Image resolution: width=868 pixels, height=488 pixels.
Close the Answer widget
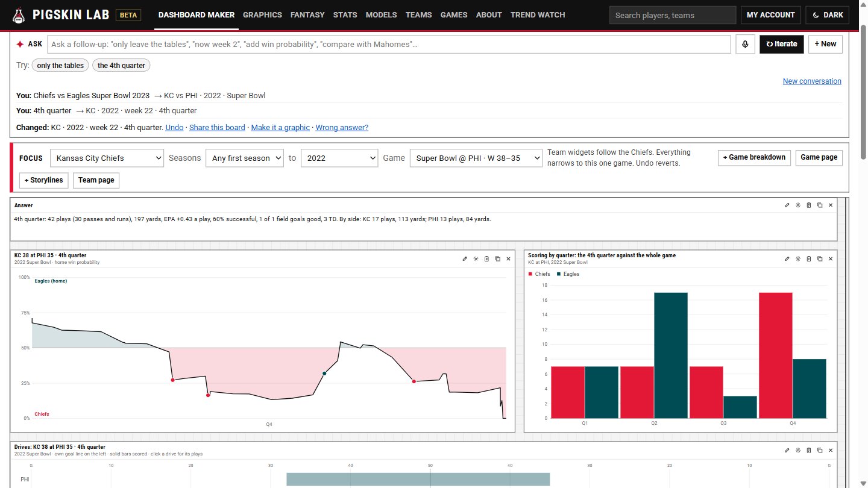pos(831,205)
